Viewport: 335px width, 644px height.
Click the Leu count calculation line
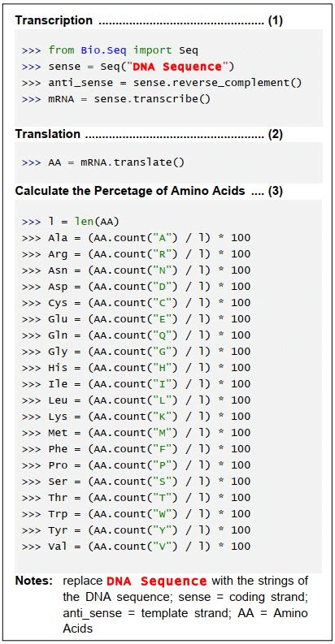(136, 400)
